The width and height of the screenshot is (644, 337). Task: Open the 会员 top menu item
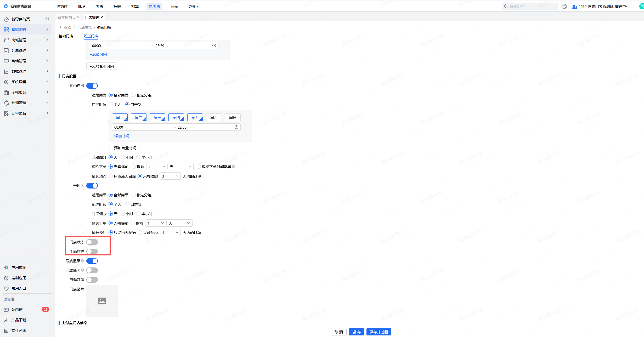click(x=174, y=7)
